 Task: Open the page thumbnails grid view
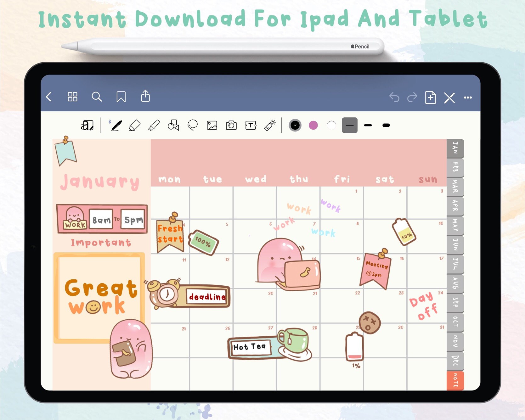(72, 97)
